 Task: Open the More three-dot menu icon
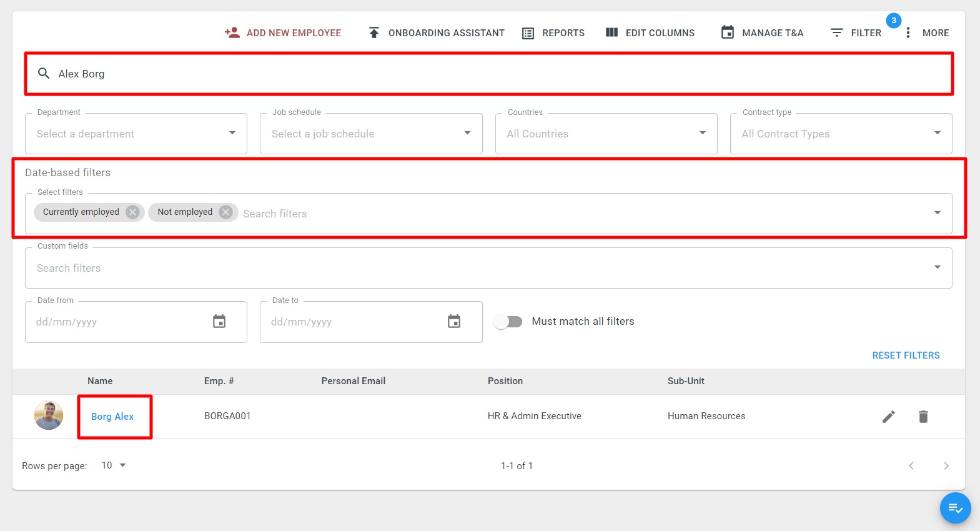pyautogui.click(x=908, y=32)
